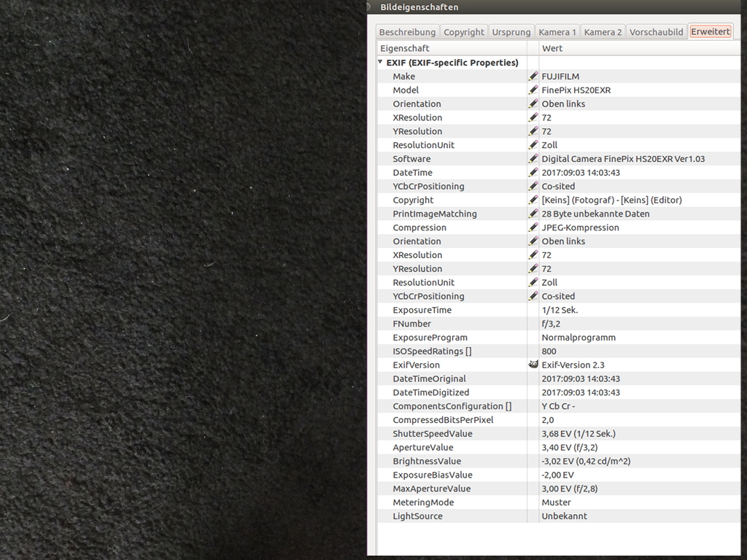Select the CompressedBitsPerPixel row

[558, 420]
